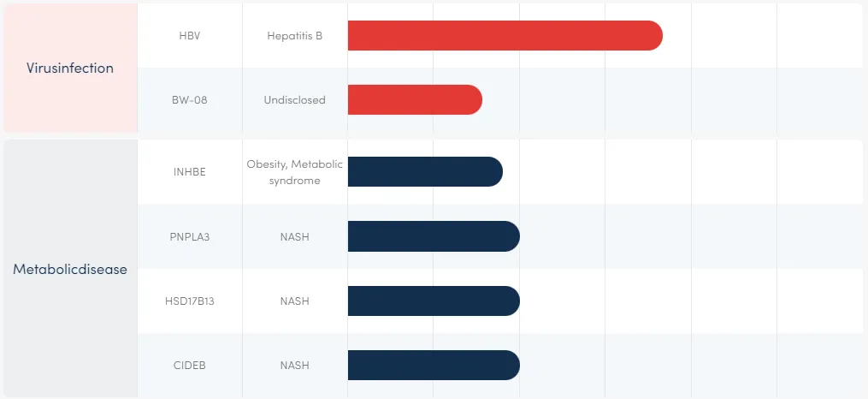Click the navy INHBE progress bar
868x399 pixels.
[425, 171]
